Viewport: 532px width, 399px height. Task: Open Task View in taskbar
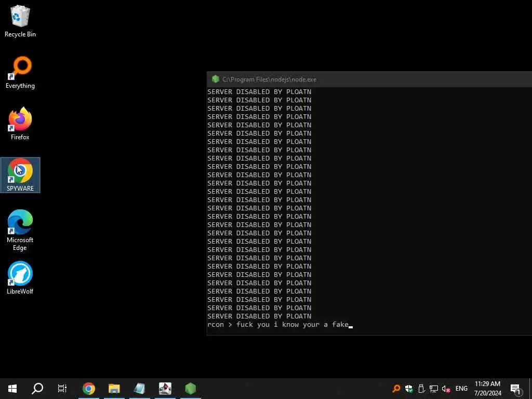tap(62, 389)
